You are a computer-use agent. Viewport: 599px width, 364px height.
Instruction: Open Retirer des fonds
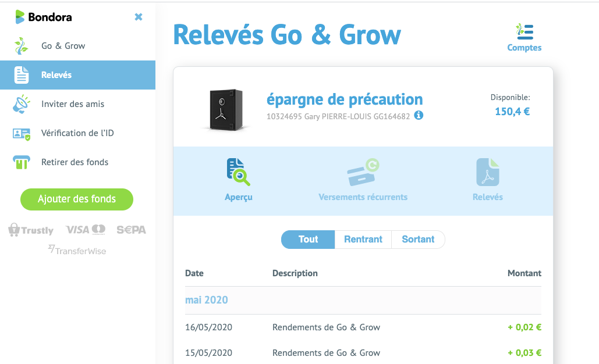coord(75,162)
